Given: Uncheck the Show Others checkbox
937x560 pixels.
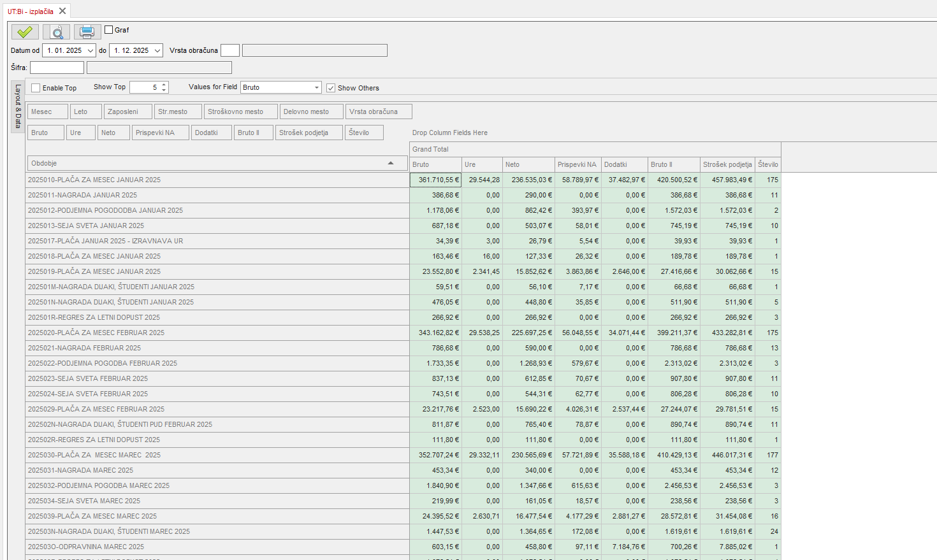Looking at the screenshot, I should (331, 88).
